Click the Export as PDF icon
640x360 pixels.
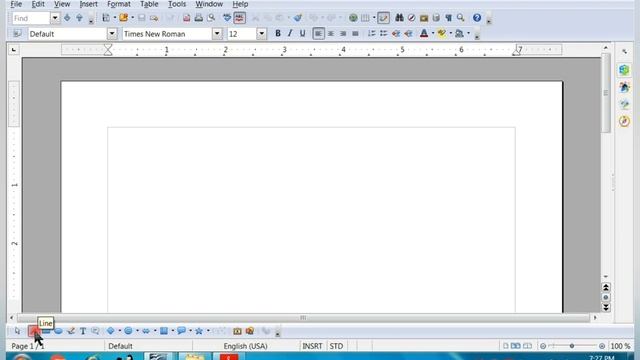[x=187, y=18]
